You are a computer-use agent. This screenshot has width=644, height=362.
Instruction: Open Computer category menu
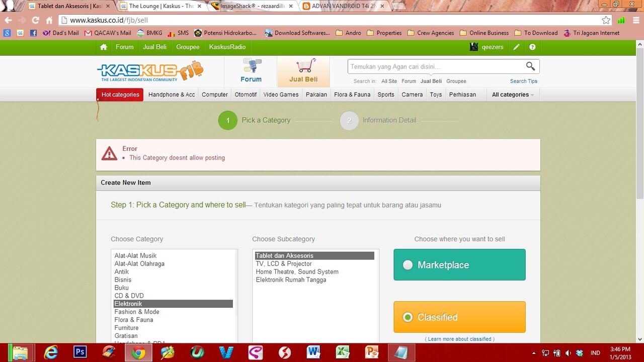[215, 95]
